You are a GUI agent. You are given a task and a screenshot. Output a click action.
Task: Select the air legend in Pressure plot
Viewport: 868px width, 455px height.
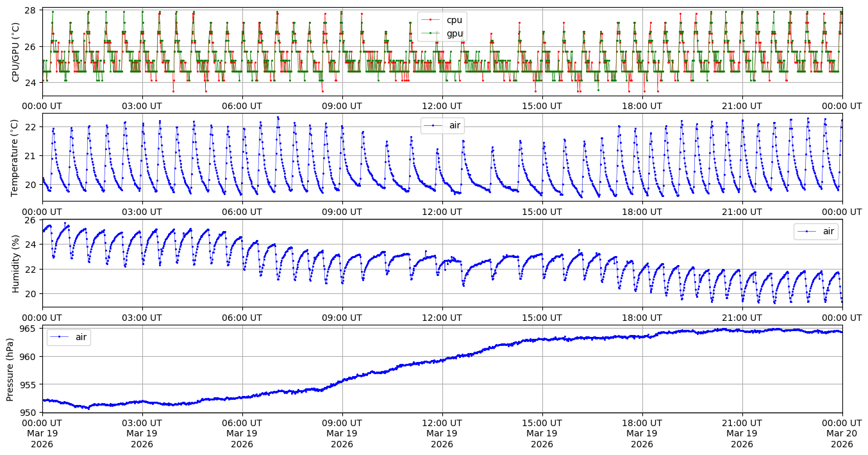69,337
